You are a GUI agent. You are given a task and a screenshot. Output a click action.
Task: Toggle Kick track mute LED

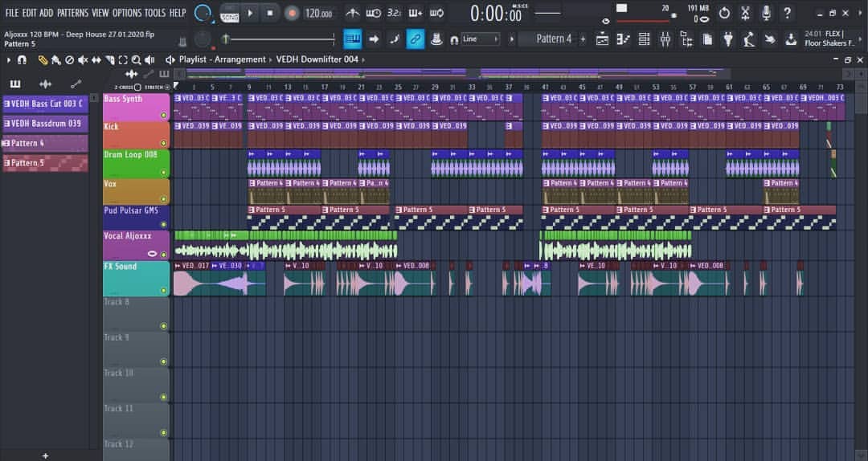163,143
